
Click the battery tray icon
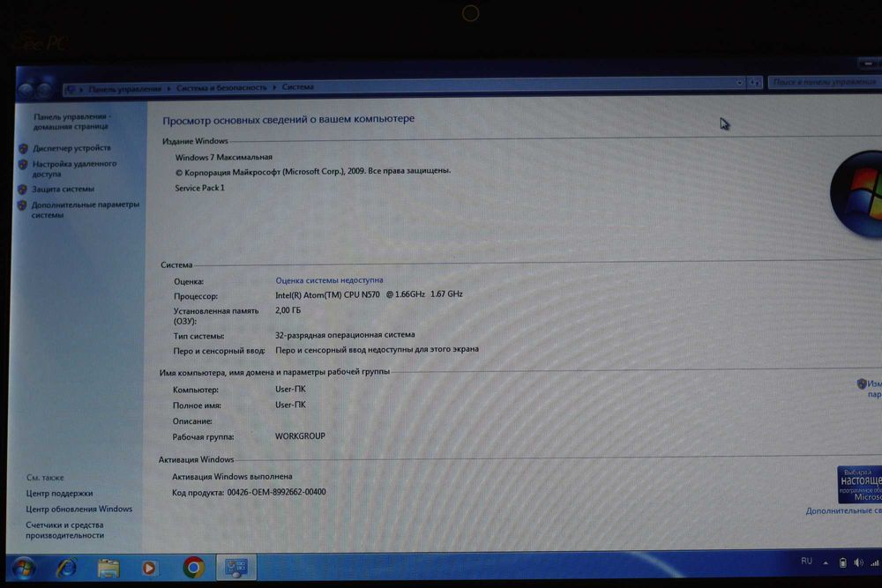coord(842,562)
